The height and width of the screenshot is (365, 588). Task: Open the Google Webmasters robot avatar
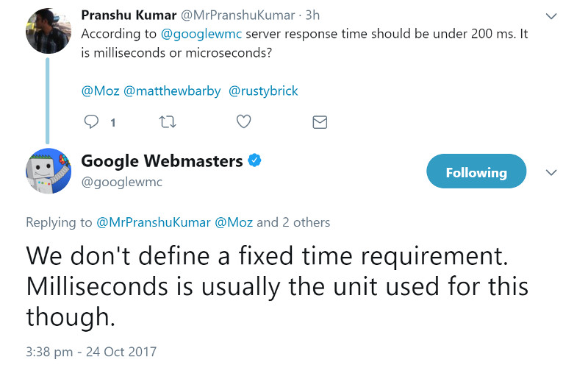[49, 171]
